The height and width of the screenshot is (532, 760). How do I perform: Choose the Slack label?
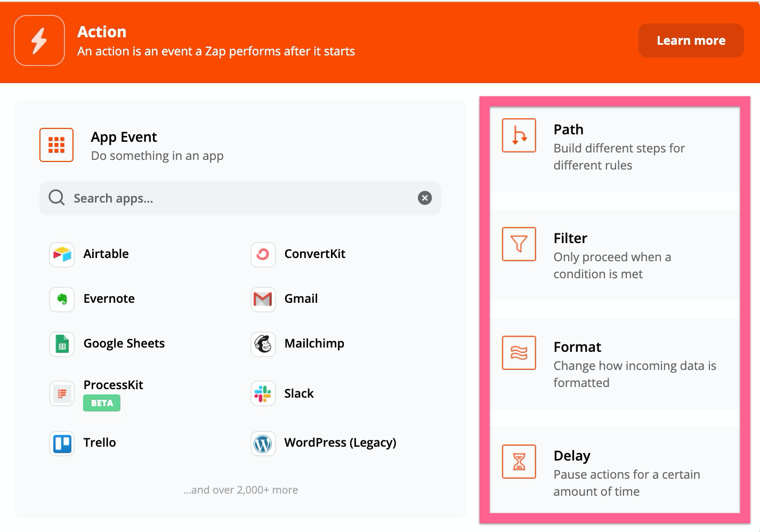(299, 393)
